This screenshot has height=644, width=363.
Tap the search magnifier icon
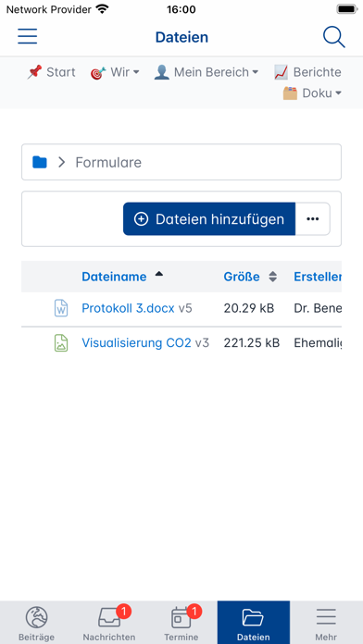coord(333,37)
